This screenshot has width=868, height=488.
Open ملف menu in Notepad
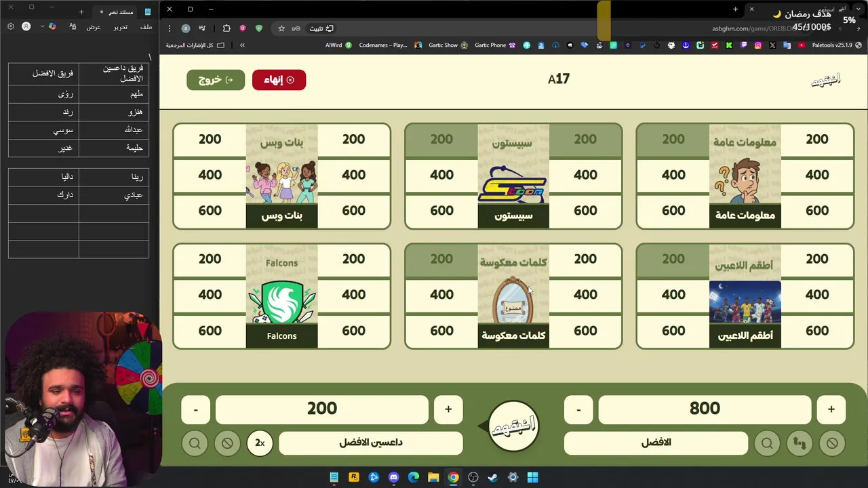click(146, 27)
